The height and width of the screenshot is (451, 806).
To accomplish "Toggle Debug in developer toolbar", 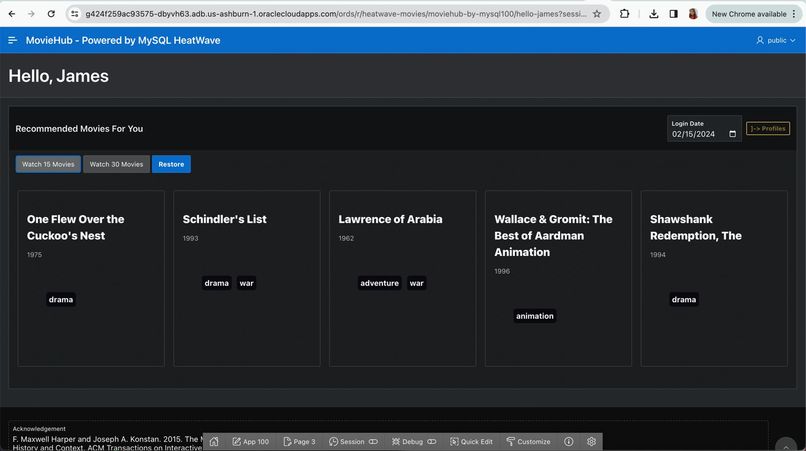I will (414, 441).
